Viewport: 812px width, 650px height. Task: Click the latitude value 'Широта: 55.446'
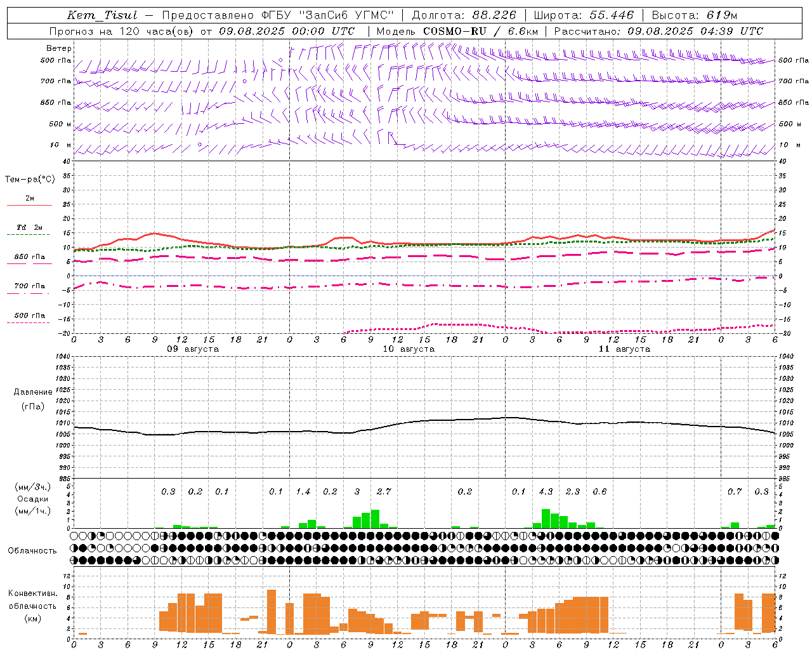(x=584, y=15)
